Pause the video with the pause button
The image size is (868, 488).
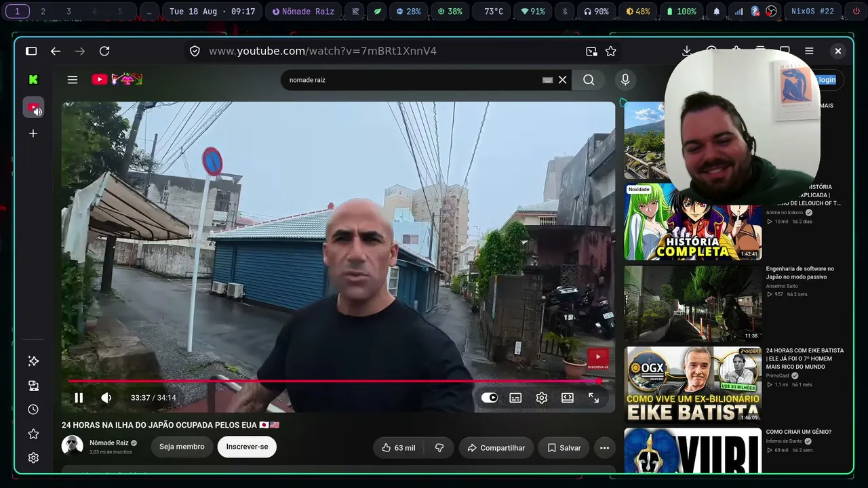[x=79, y=398]
